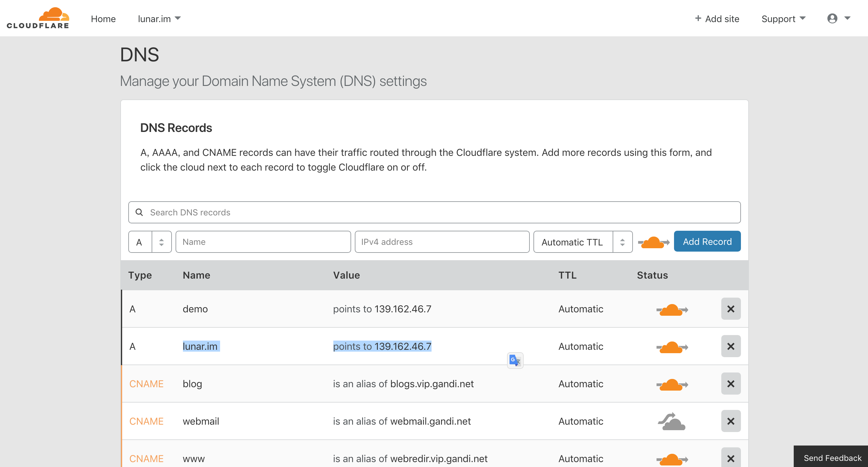Click Automatic TTL of www record
868x467 pixels.
(581, 459)
